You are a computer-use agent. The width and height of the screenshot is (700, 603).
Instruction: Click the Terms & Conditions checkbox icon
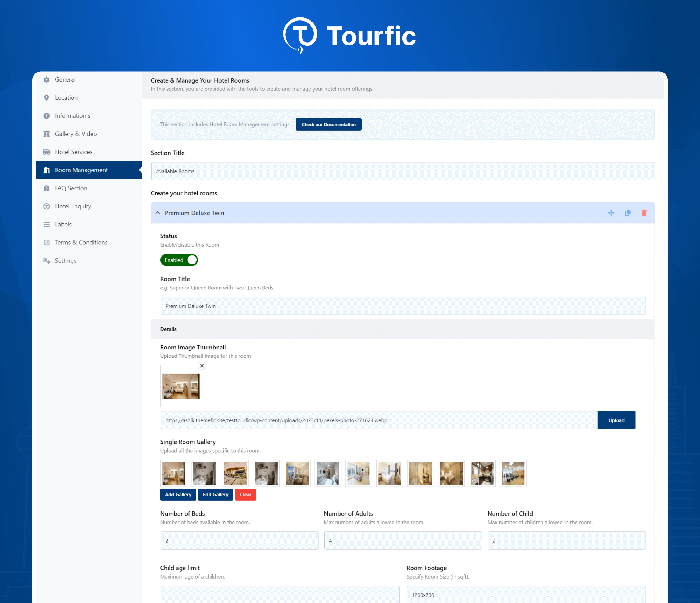click(x=47, y=243)
